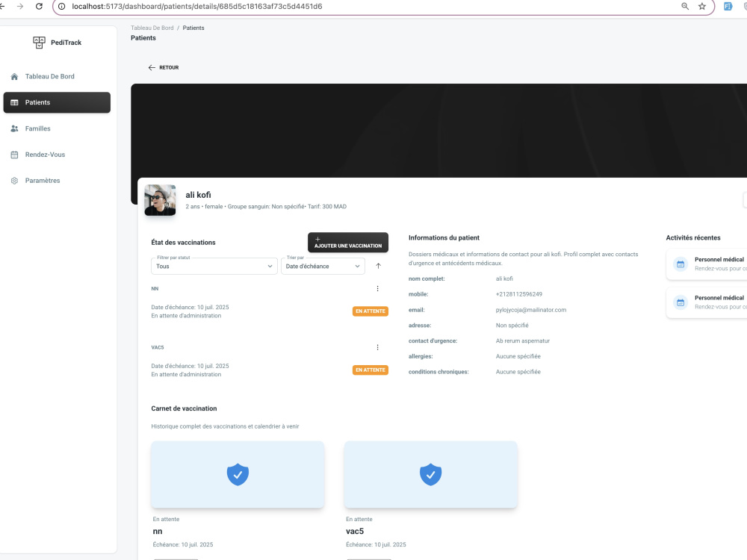
Task: Click second Personnel médical activity card
Action: [x=707, y=302]
